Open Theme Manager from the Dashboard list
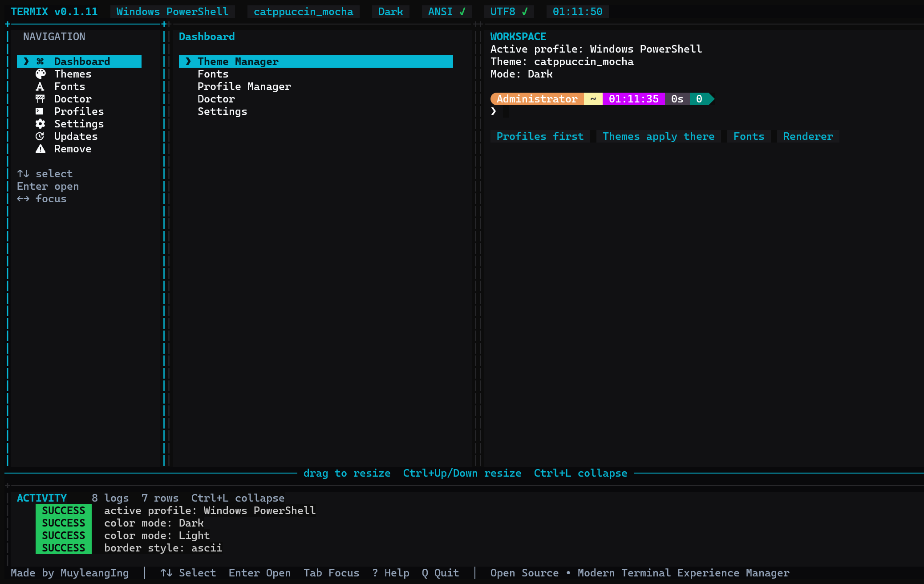924x584 pixels. (x=316, y=61)
